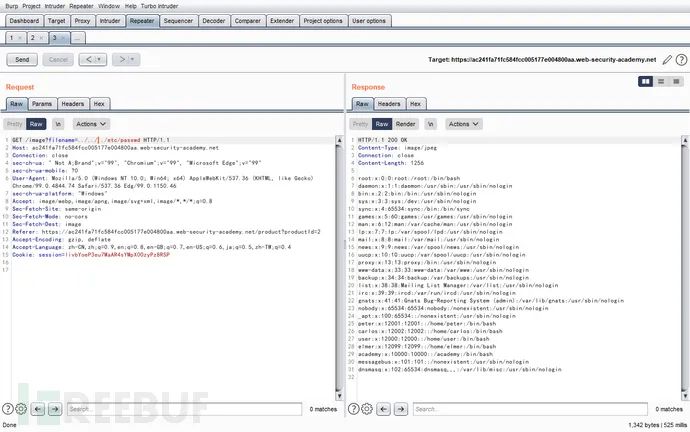Click response pane vertical scrollbar
Screen dimensions: 690x432
click(685, 268)
